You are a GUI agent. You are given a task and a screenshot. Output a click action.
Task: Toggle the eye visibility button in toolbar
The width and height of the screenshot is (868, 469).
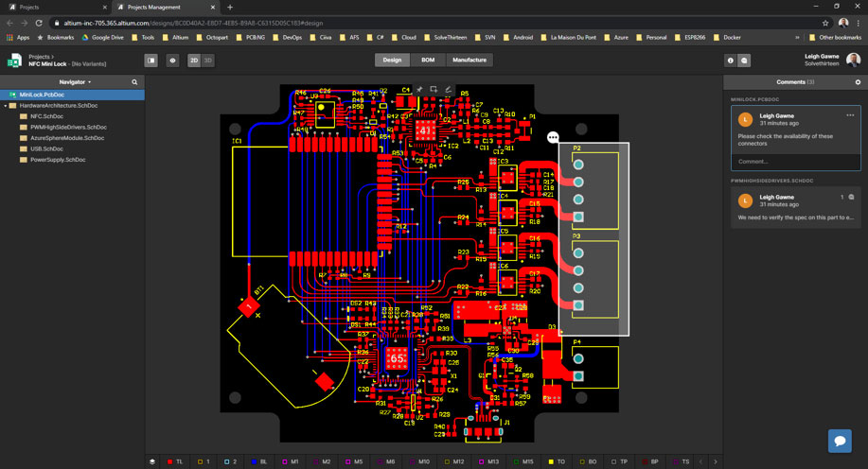(x=172, y=61)
